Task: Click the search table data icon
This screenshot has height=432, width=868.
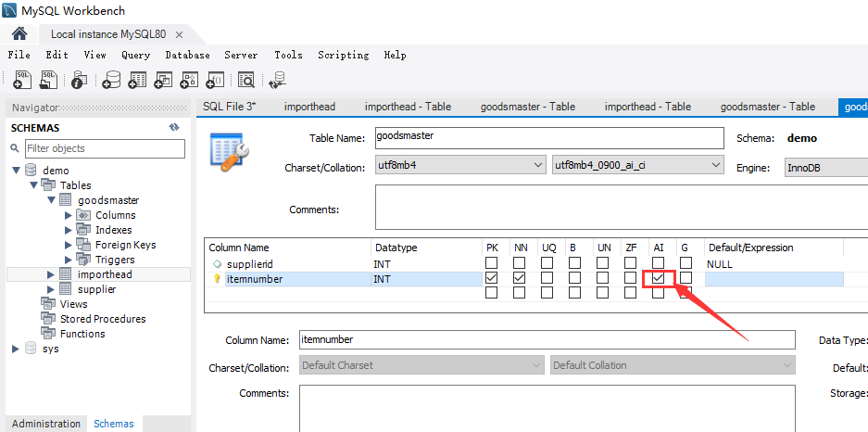Action: coord(246,80)
